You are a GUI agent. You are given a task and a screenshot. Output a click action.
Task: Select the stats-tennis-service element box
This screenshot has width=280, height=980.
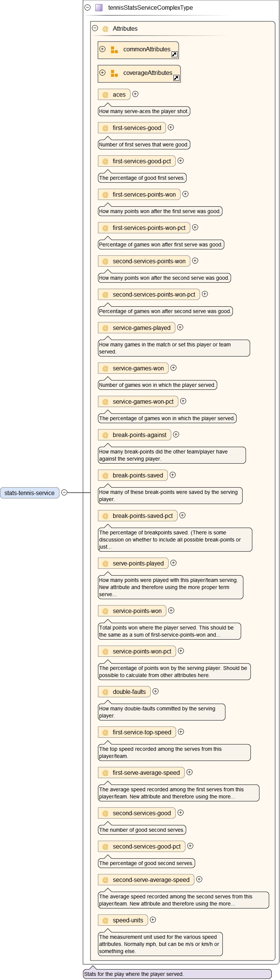point(30,493)
